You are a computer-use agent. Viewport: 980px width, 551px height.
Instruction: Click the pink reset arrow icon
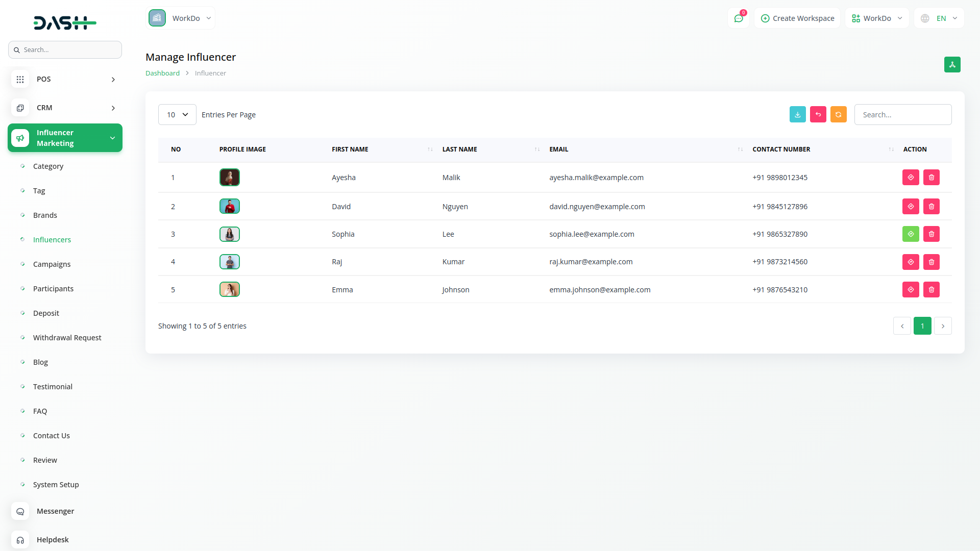[818, 114]
